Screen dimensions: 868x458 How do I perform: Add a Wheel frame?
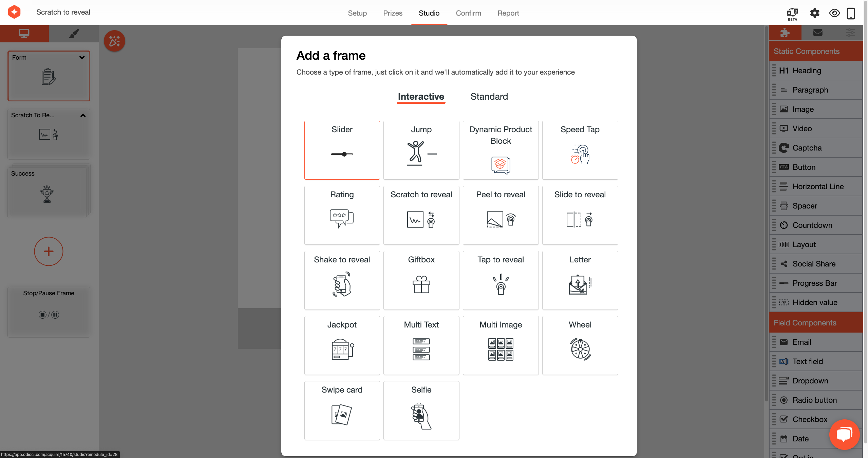(580, 345)
